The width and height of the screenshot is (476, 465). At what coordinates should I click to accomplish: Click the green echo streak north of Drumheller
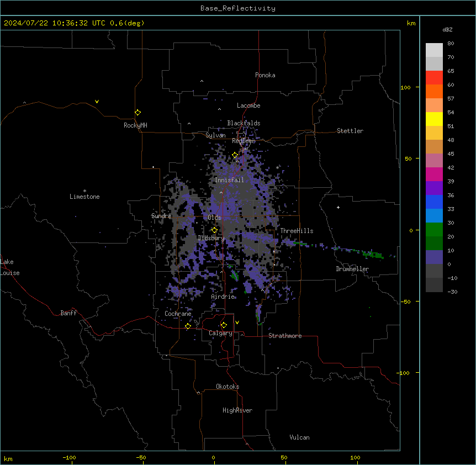[372, 255]
